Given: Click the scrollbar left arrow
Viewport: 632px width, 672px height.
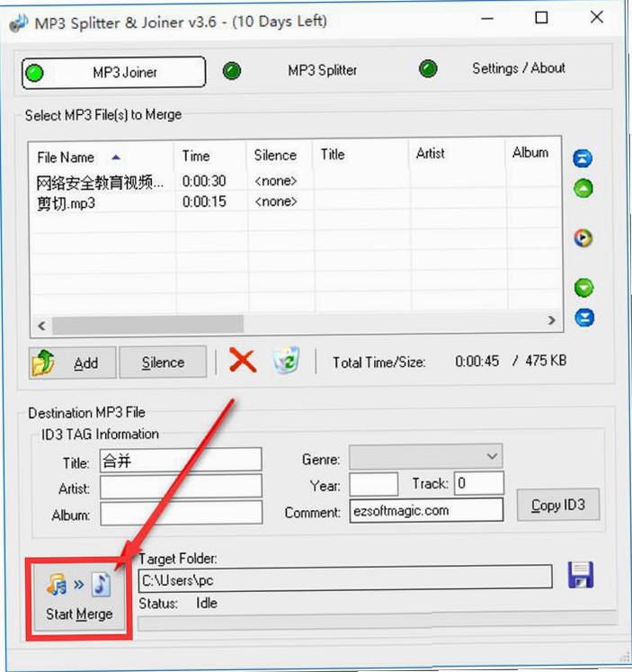Looking at the screenshot, I should click(41, 326).
